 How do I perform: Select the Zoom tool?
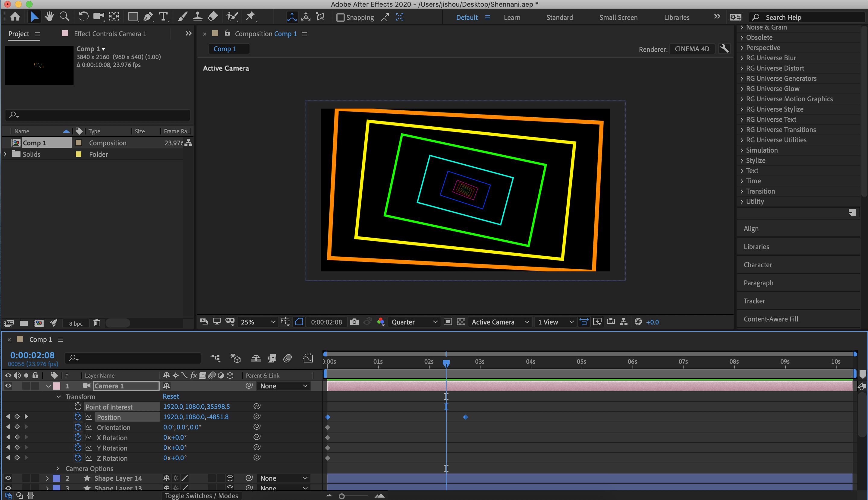[64, 16]
